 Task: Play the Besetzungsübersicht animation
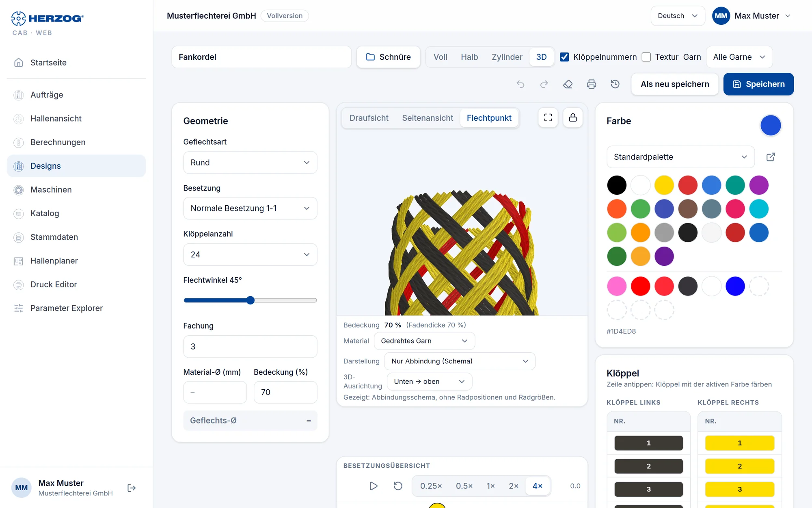tap(374, 486)
